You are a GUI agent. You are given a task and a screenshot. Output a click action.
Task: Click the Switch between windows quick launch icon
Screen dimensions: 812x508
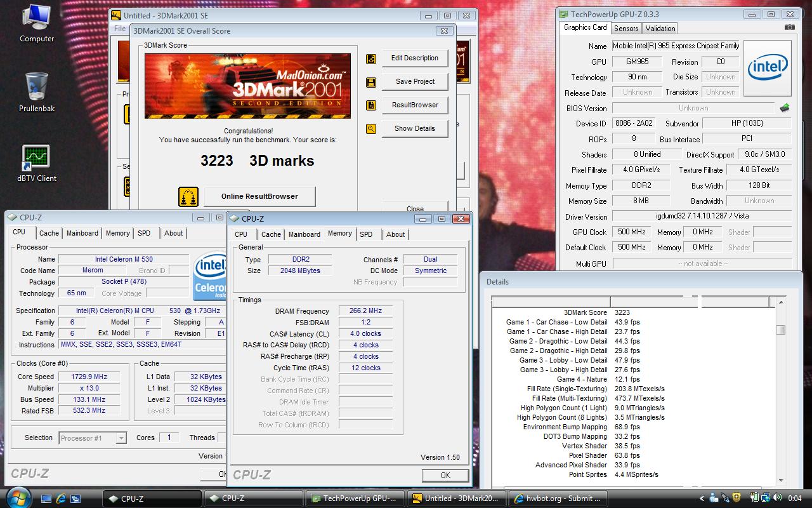tap(76, 498)
